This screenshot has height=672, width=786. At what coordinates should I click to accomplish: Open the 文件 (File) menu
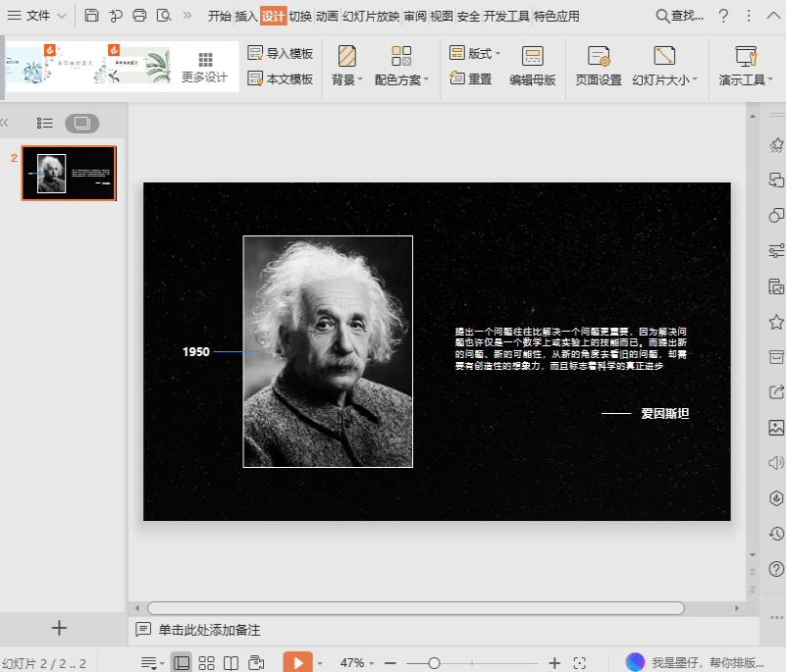(x=39, y=16)
